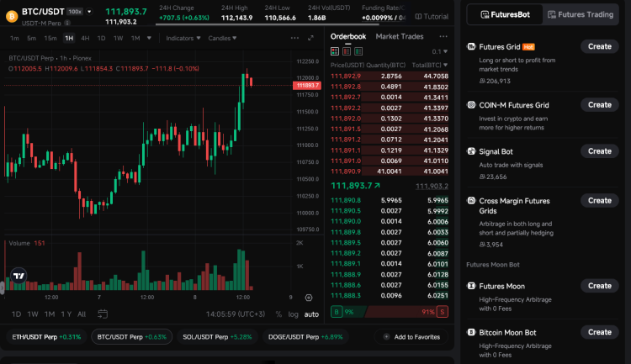Set chart range to All
Image resolution: width=631 pixels, height=364 pixels.
click(82, 314)
